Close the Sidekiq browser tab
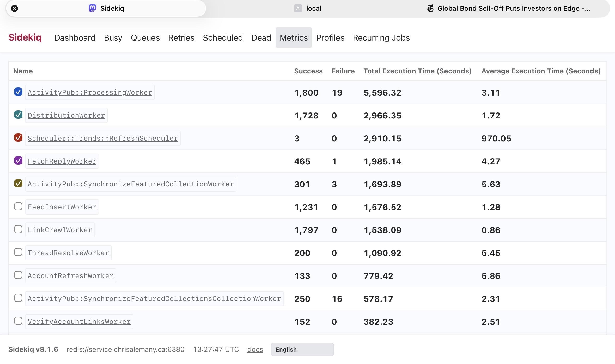The width and height of the screenshot is (615, 364). tap(15, 9)
